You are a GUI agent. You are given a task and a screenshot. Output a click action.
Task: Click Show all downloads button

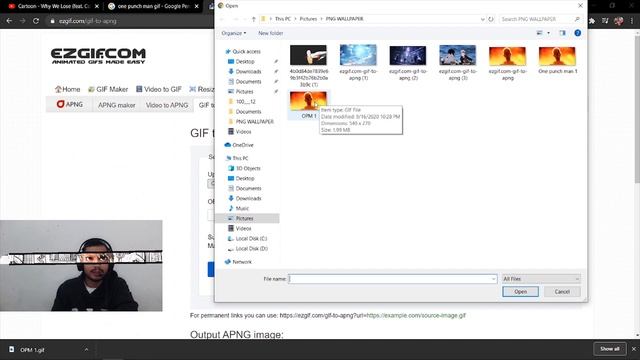coord(609,349)
